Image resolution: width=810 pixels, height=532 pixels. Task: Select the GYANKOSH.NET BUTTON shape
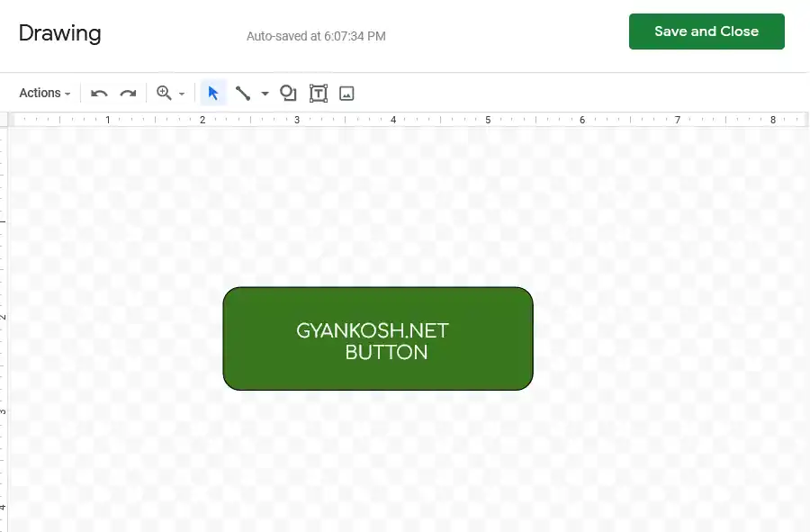[x=377, y=338]
